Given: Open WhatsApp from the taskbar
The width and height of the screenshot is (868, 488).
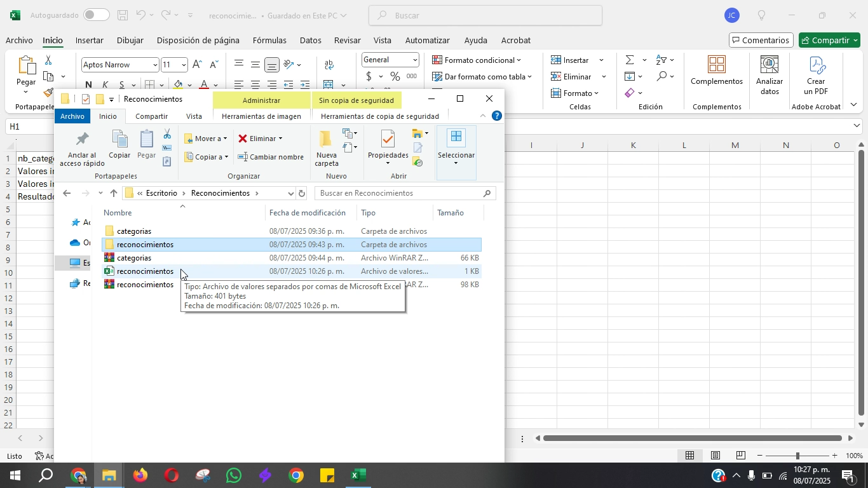Looking at the screenshot, I should coord(233,475).
